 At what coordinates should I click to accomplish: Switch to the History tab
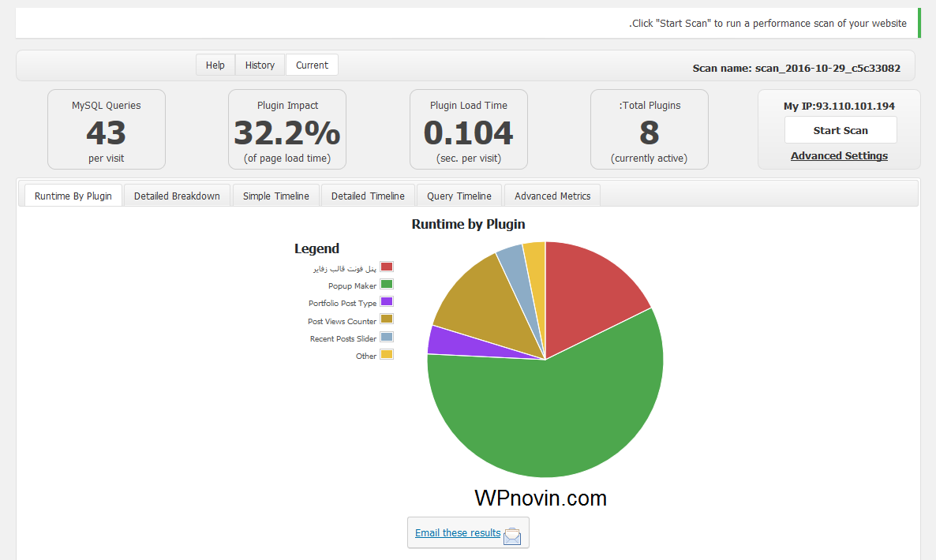[x=260, y=65]
